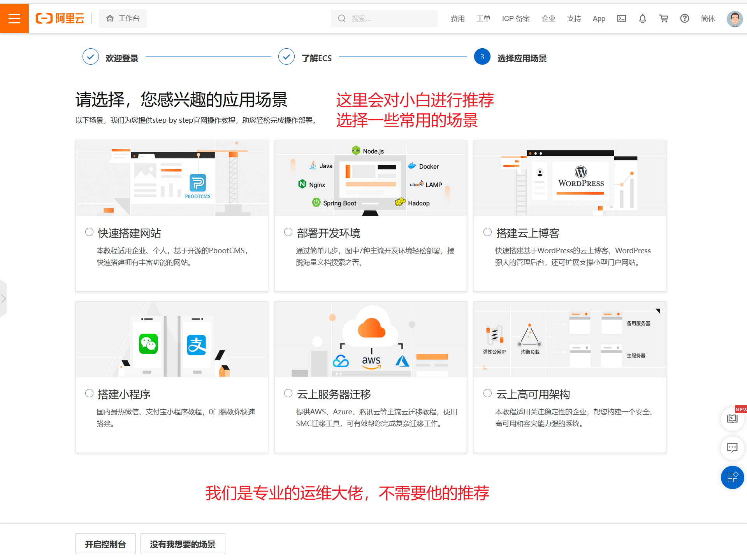Open the ICP 备案 menu item
The width and height of the screenshot is (747, 560).
[x=516, y=18]
